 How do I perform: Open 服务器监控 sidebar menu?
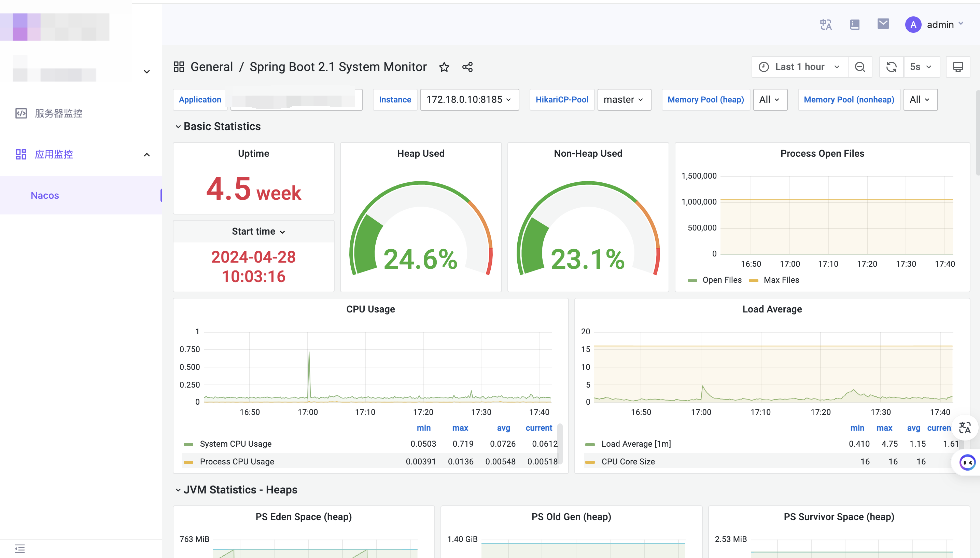[81, 113]
